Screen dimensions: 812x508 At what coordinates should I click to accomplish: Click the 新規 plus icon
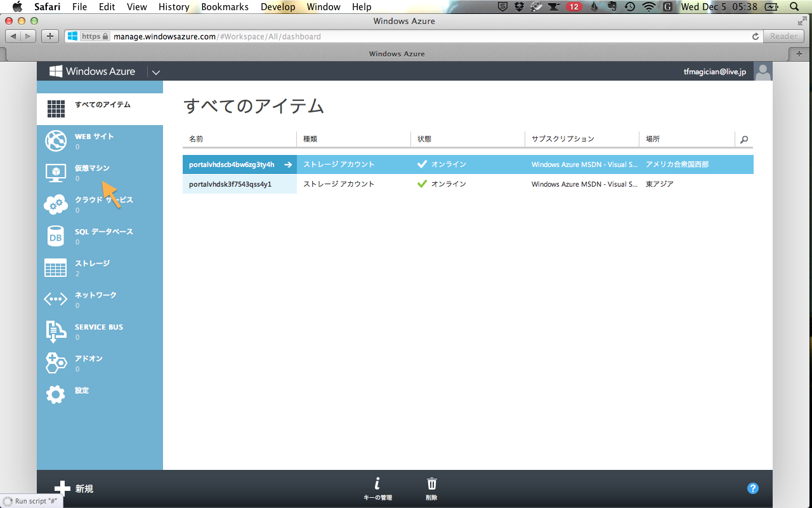point(62,488)
